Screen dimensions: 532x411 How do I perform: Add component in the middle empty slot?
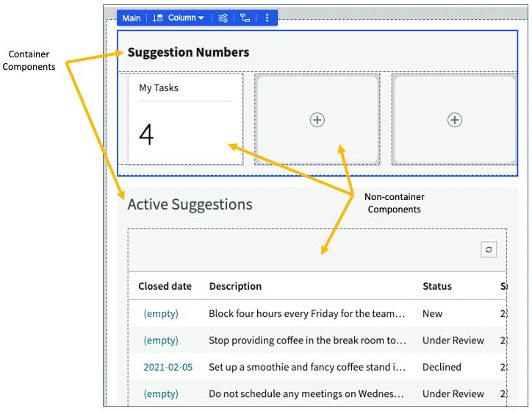317,120
